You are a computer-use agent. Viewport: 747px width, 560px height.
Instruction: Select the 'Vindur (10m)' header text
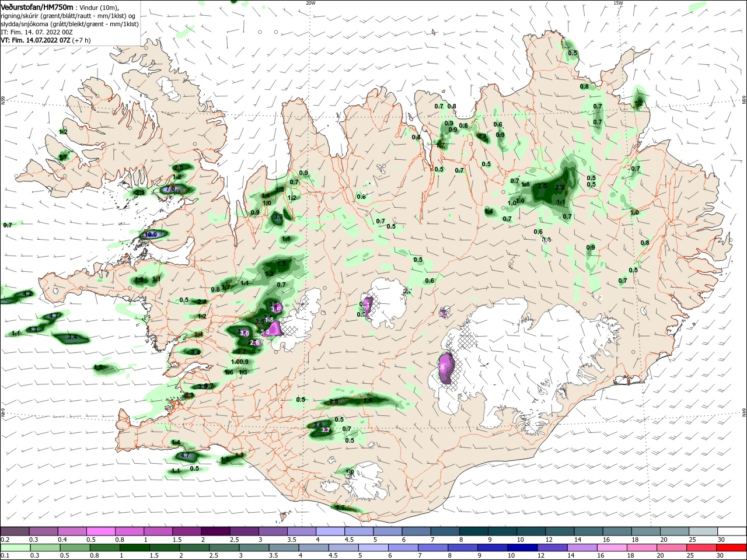[99, 7]
